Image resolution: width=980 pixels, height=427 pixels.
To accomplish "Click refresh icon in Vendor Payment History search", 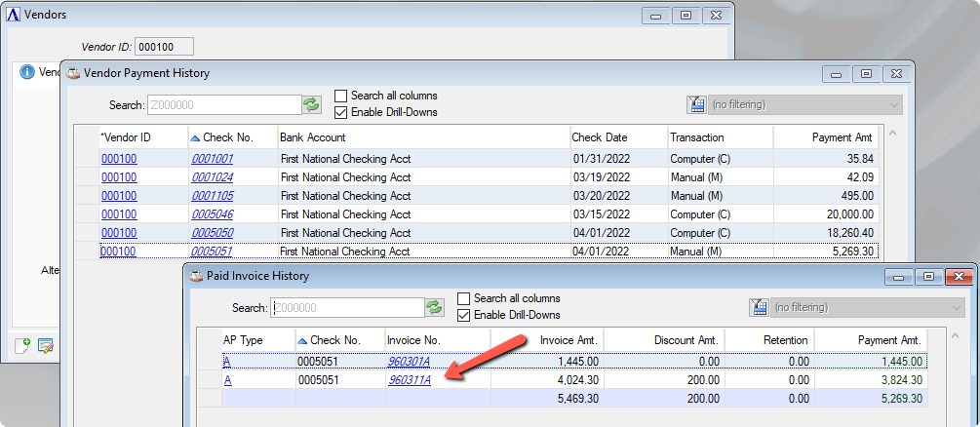I will [311, 104].
